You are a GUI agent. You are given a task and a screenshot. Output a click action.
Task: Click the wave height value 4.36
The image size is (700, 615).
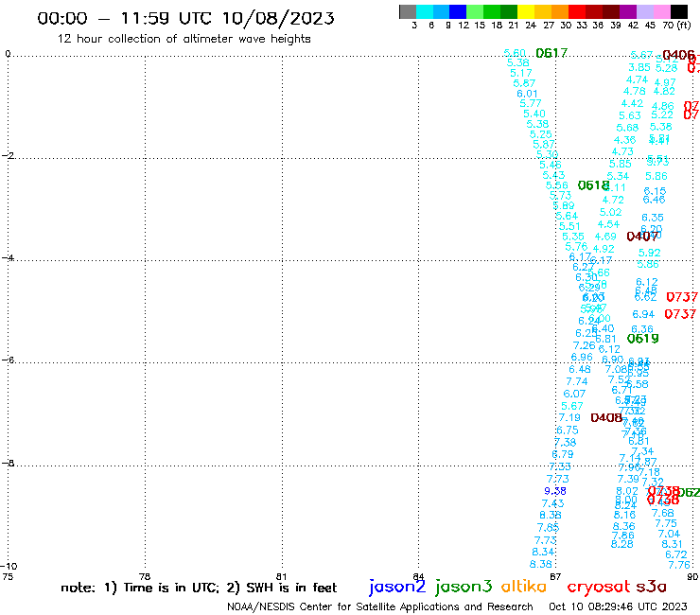(x=624, y=140)
